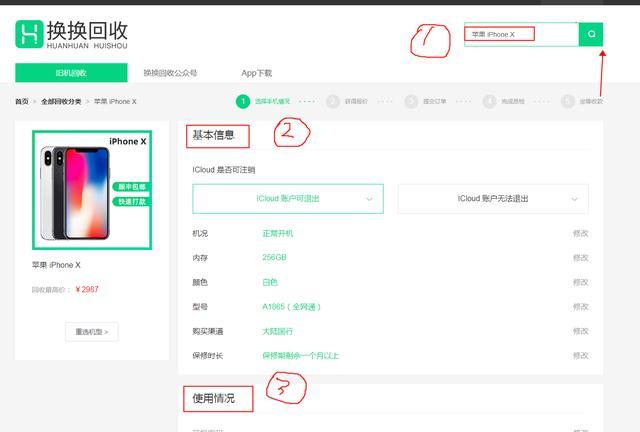Image resolution: width=640 pixels, height=432 pixels.
Task: Expand chevron on iCloud 账户可退出
Action: (x=369, y=199)
